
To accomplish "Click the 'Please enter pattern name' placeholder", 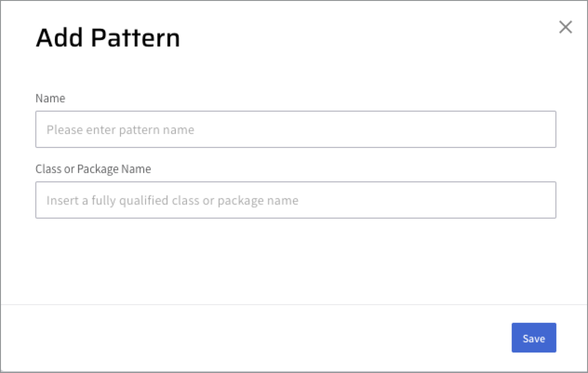I will (120, 130).
